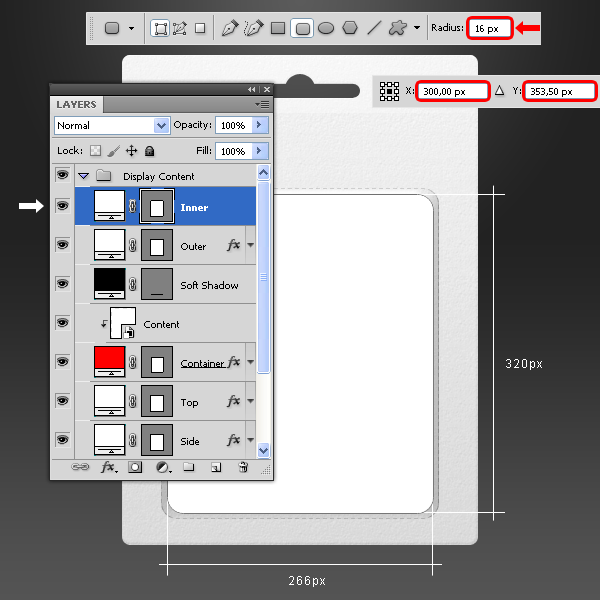Select the Ellipse shape tool
This screenshot has width=600, height=600.
point(325,28)
